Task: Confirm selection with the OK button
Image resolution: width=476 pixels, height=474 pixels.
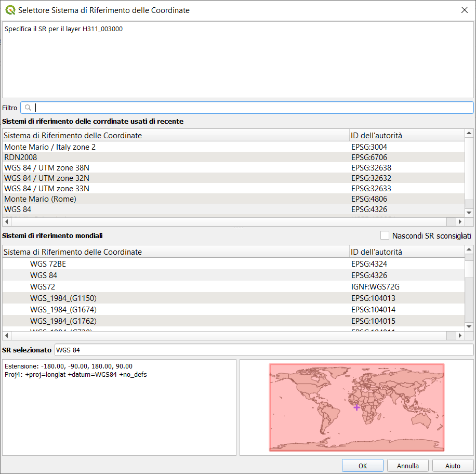Action: pos(362,466)
